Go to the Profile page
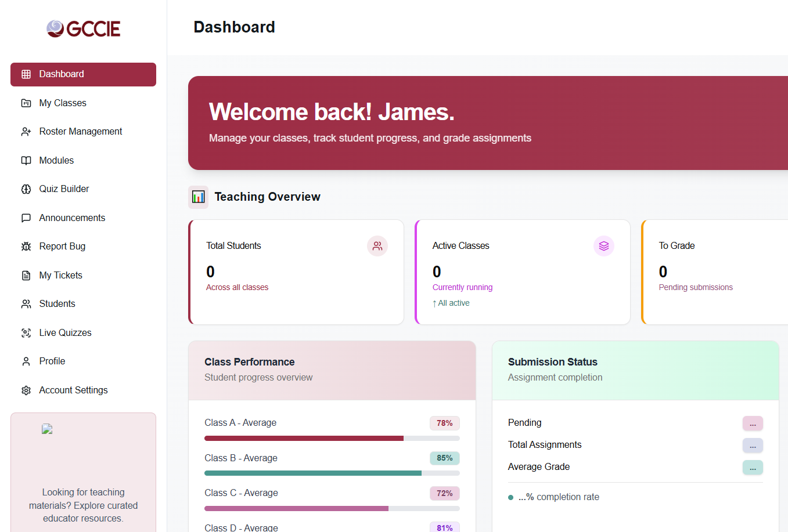The image size is (788, 532). pyautogui.click(x=51, y=361)
